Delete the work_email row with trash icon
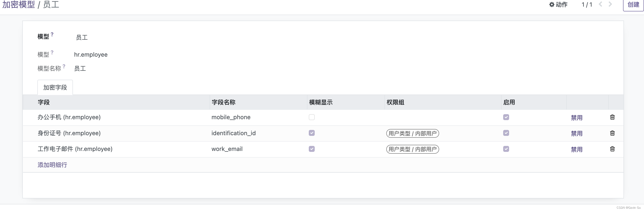 pos(612,149)
